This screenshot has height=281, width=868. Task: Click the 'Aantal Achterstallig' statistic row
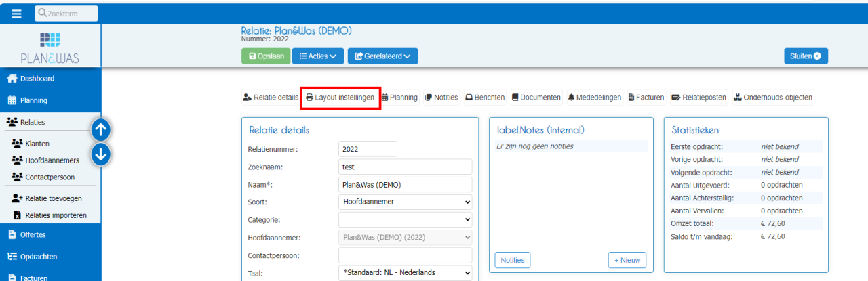tap(746, 198)
